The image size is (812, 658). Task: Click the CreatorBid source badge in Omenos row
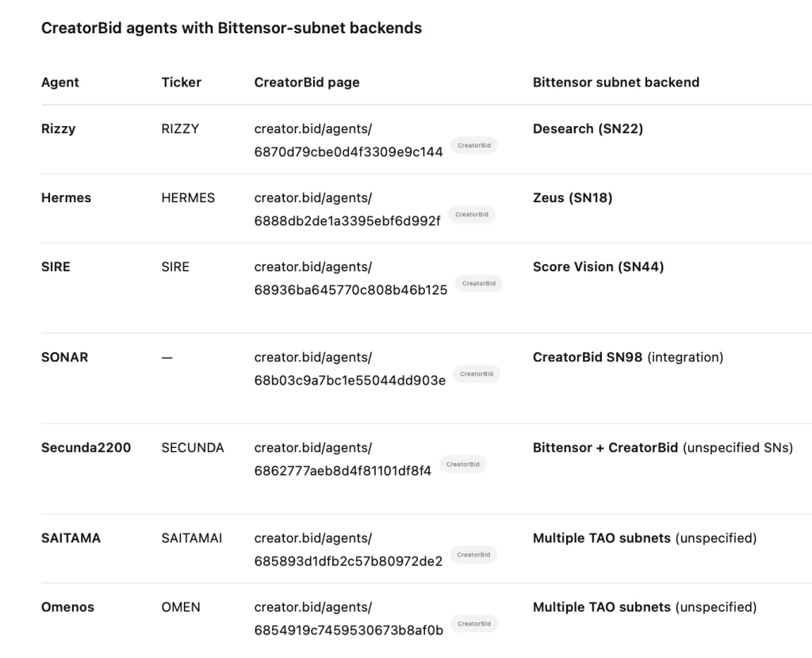coord(474,623)
